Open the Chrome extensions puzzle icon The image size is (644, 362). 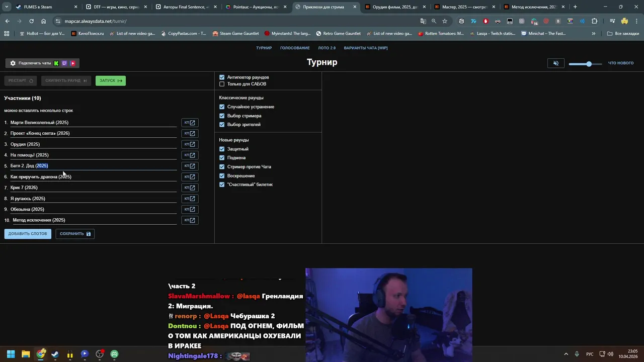pos(595,21)
